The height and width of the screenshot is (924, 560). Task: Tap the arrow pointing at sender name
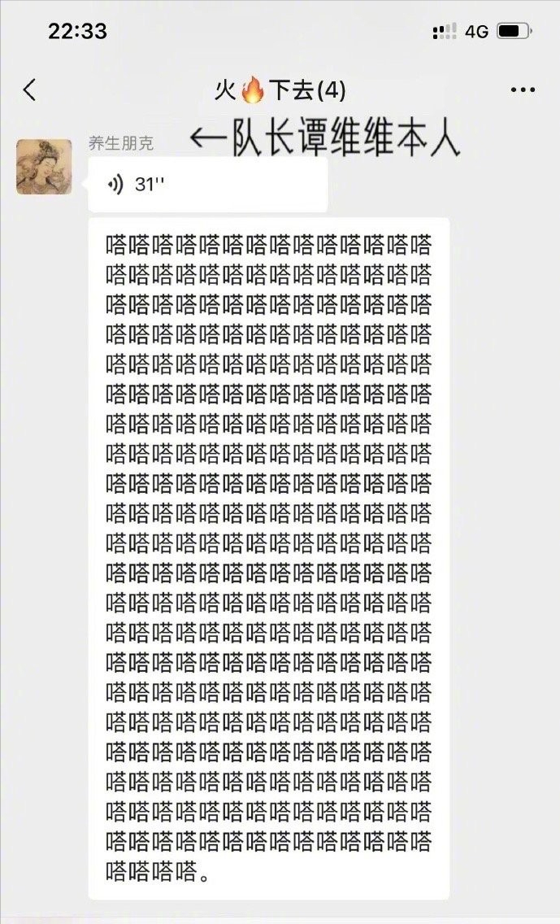click(x=208, y=138)
